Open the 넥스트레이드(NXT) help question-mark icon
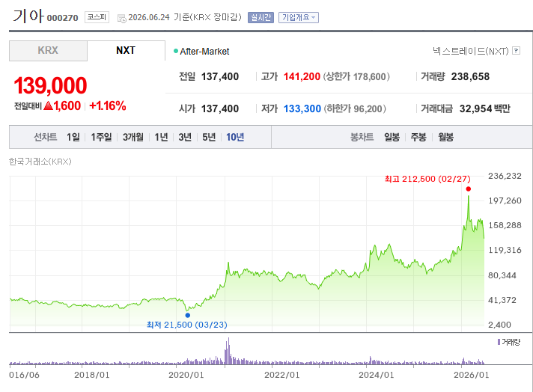The width and height of the screenshot is (533, 392). coord(516,51)
